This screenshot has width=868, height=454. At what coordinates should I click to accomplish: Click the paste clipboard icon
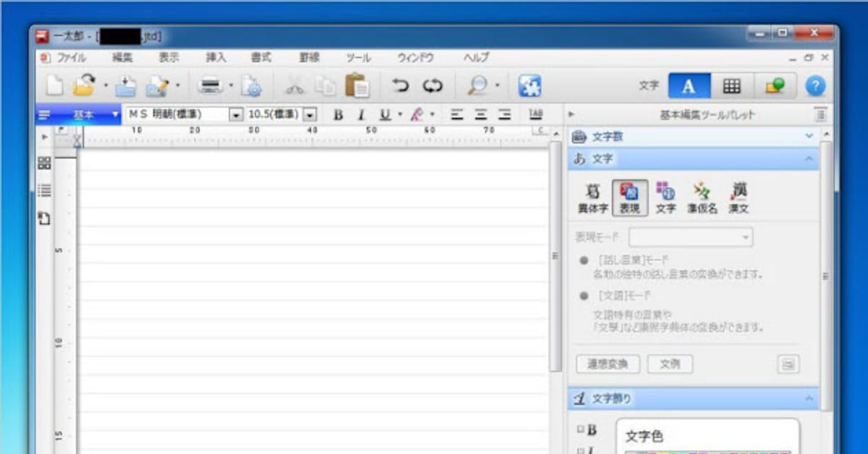coord(357,86)
